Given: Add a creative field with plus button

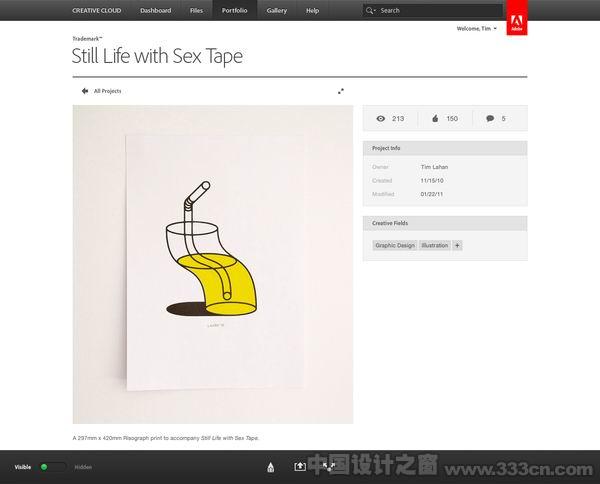Looking at the screenshot, I should pos(457,245).
